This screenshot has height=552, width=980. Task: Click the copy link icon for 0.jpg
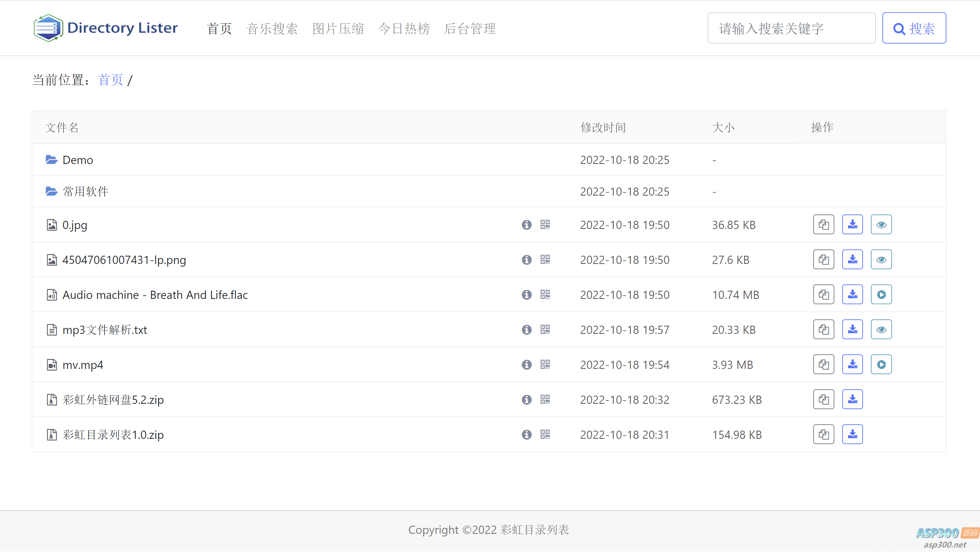pyautogui.click(x=823, y=225)
